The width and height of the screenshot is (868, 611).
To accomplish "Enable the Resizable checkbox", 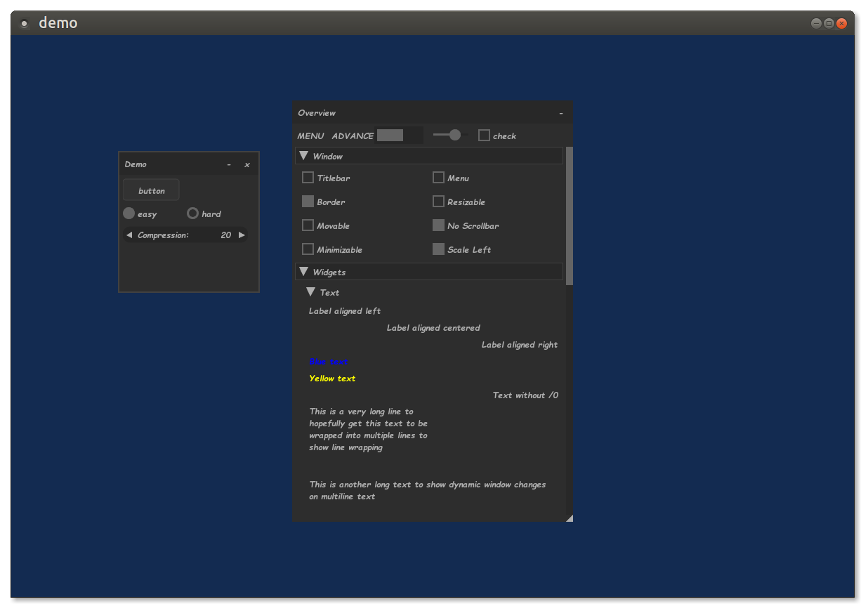I will (x=438, y=202).
